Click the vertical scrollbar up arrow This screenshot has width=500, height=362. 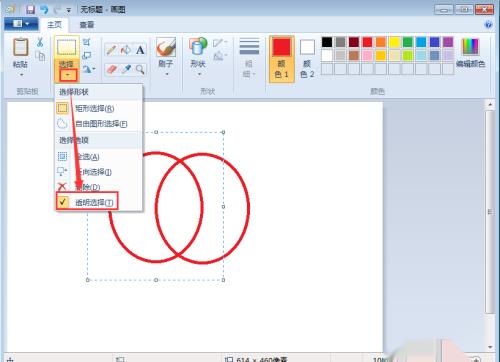point(490,105)
